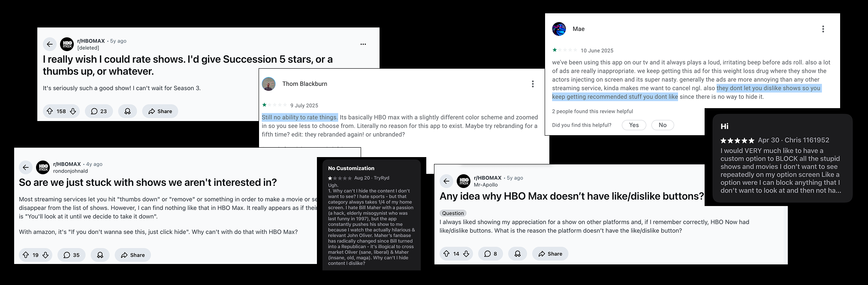Open Mr-Apollo username link
The height and width of the screenshot is (285, 868).
click(x=486, y=185)
